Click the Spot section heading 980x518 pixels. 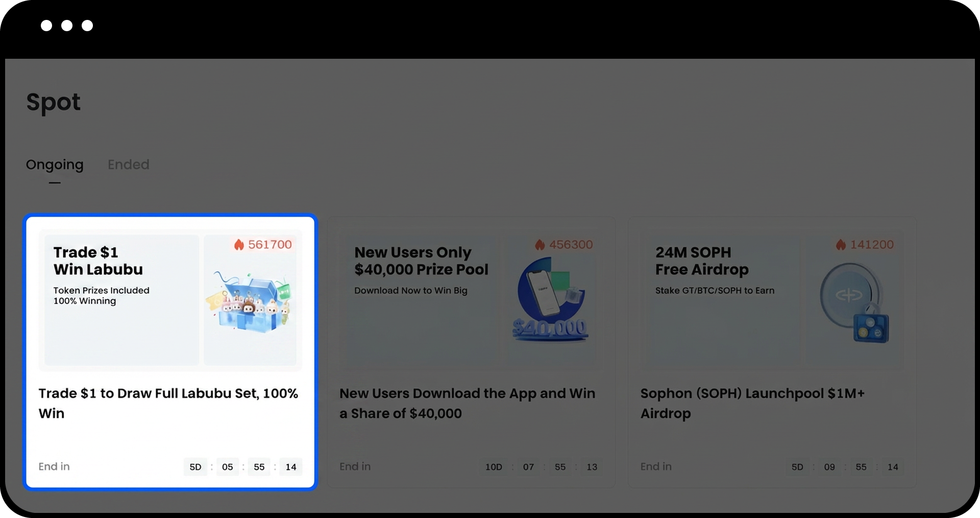click(54, 102)
